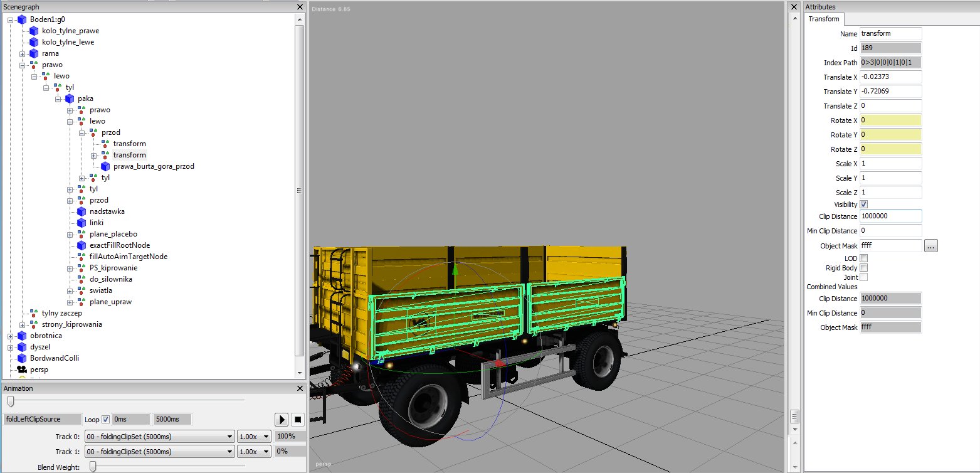
Task: Click the Rotate Y field
Action: tap(890, 135)
